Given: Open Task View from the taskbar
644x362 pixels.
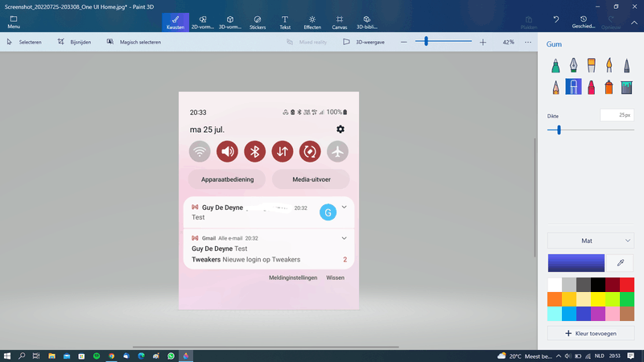Looking at the screenshot, I should [x=36, y=356].
